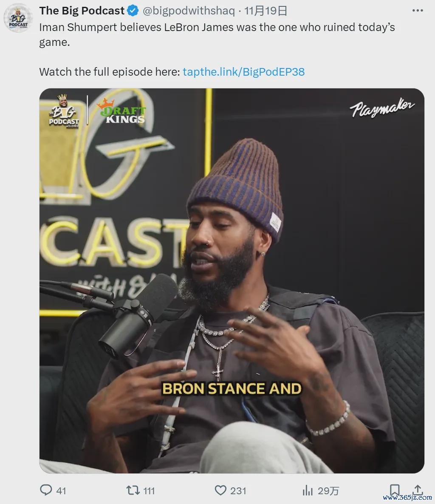Open the three-dot more options menu
The image size is (435, 504).
417,11
